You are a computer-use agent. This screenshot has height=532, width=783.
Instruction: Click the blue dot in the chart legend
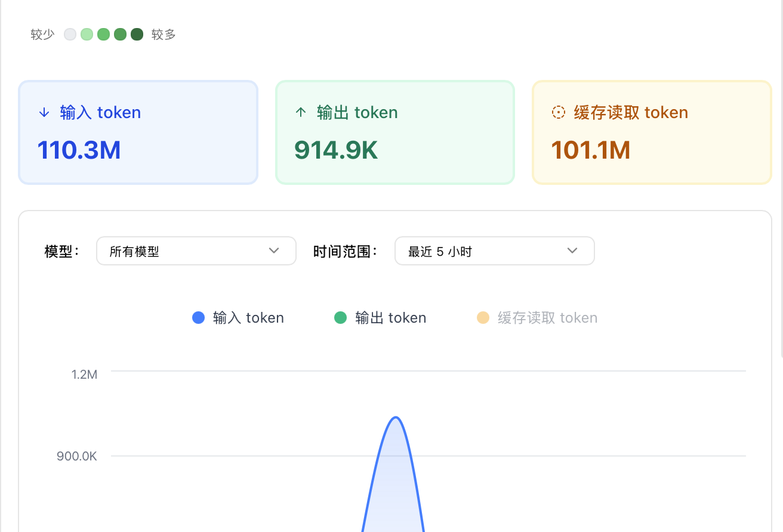(198, 317)
